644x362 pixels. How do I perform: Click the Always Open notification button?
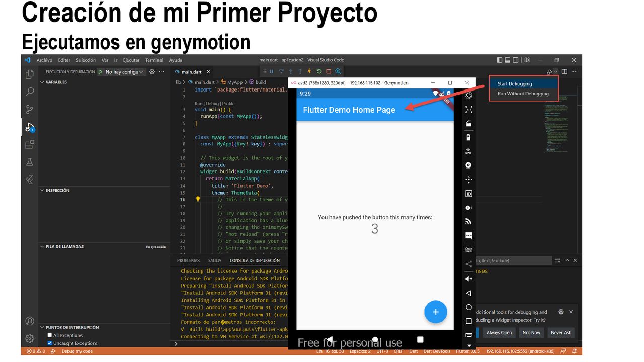[x=499, y=332]
